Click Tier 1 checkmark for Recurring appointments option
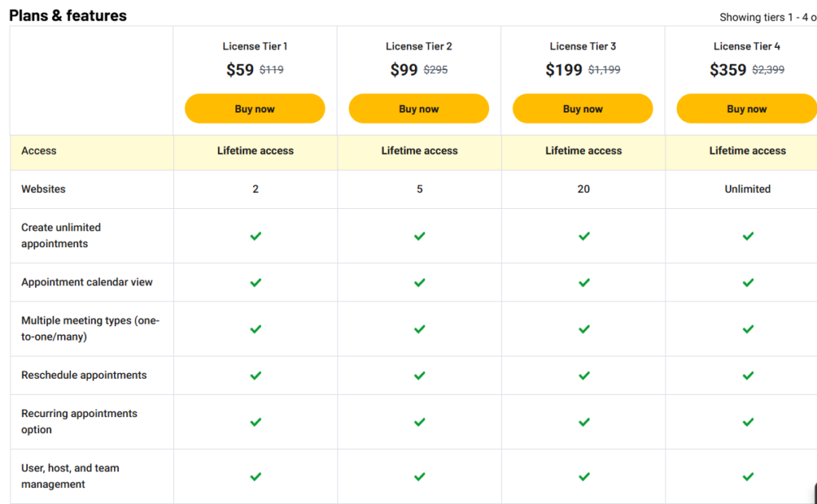 pyautogui.click(x=255, y=422)
